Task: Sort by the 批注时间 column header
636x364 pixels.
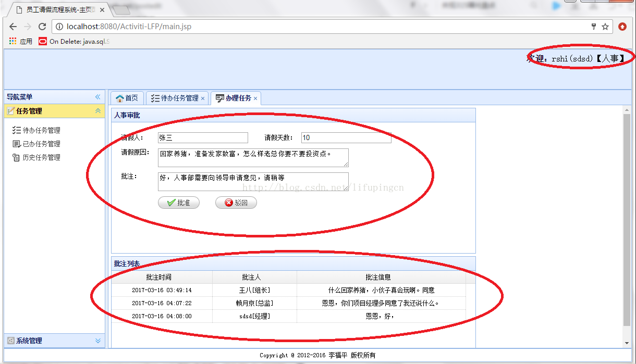Action: (162, 277)
